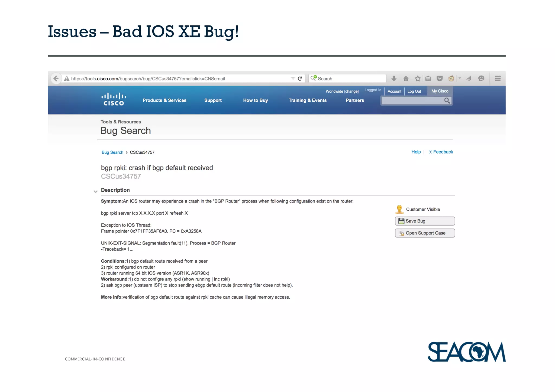Click the Open Support Case button
555x392 pixels.
425,233
